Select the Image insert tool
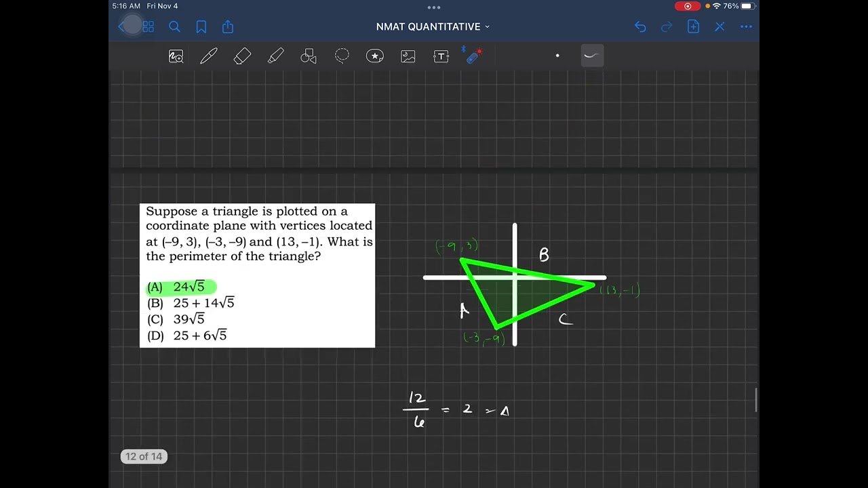Image resolution: width=868 pixels, height=488 pixels. 408,56
